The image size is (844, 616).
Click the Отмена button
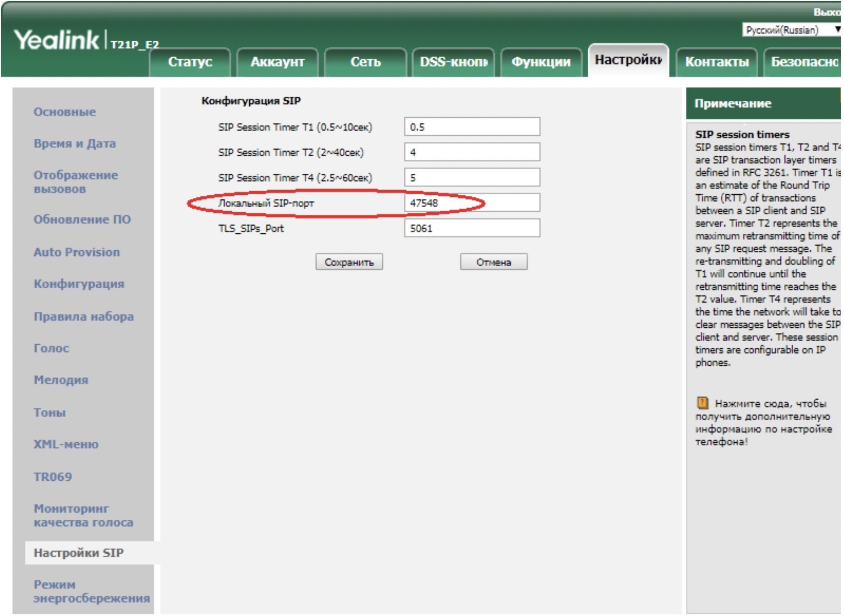pos(493,262)
